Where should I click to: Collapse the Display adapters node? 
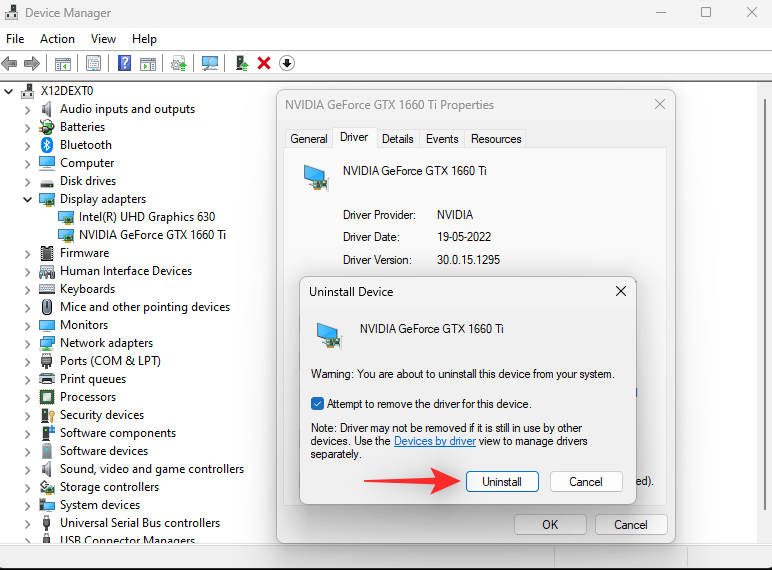tap(28, 199)
